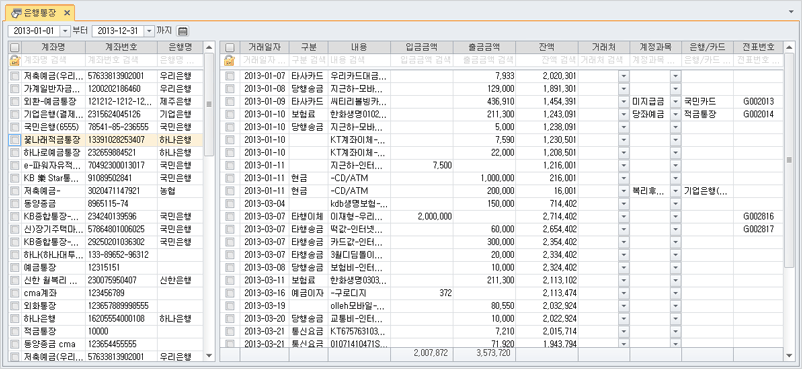The width and height of the screenshot is (802, 369).
Task: Select the 동양종금 cma account row
Action: click(106, 344)
